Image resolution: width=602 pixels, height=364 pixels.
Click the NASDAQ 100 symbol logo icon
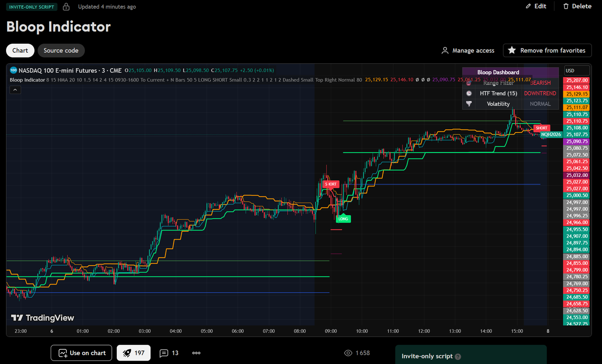click(14, 70)
